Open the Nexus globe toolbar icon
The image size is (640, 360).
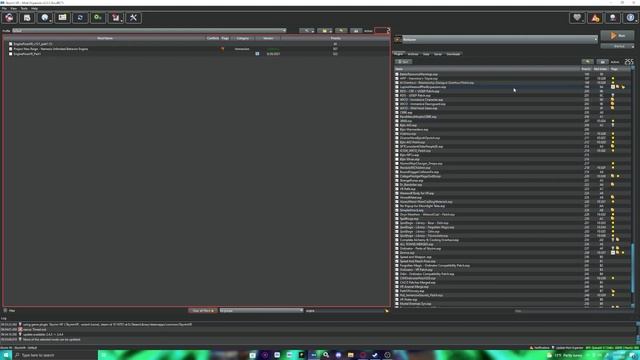coord(44,18)
